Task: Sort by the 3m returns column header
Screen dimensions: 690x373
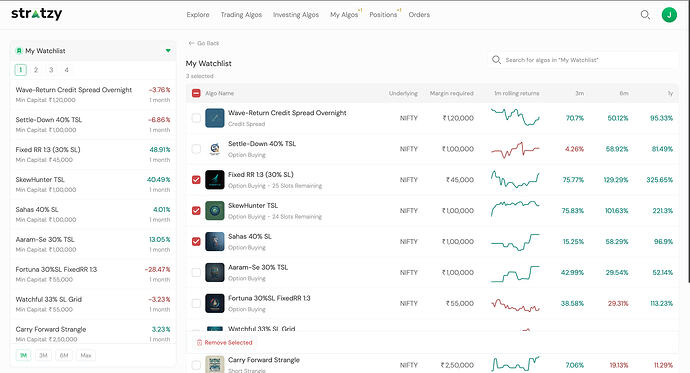Action: click(580, 93)
